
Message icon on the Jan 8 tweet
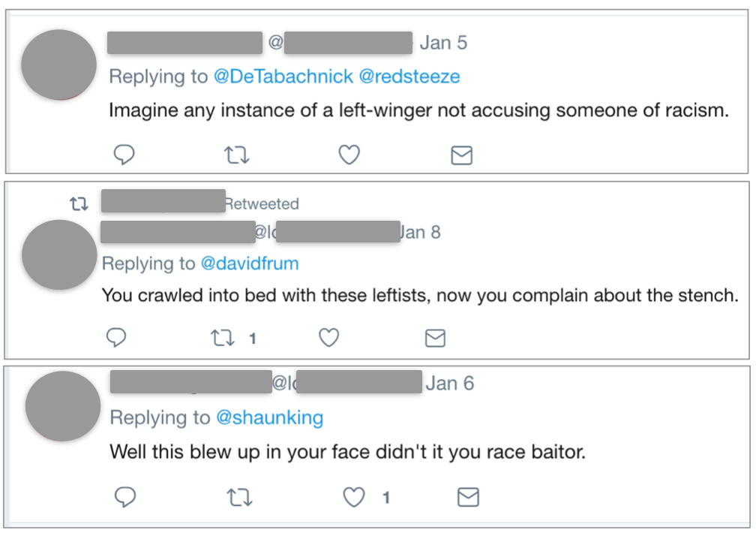click(x=435, y=338)
